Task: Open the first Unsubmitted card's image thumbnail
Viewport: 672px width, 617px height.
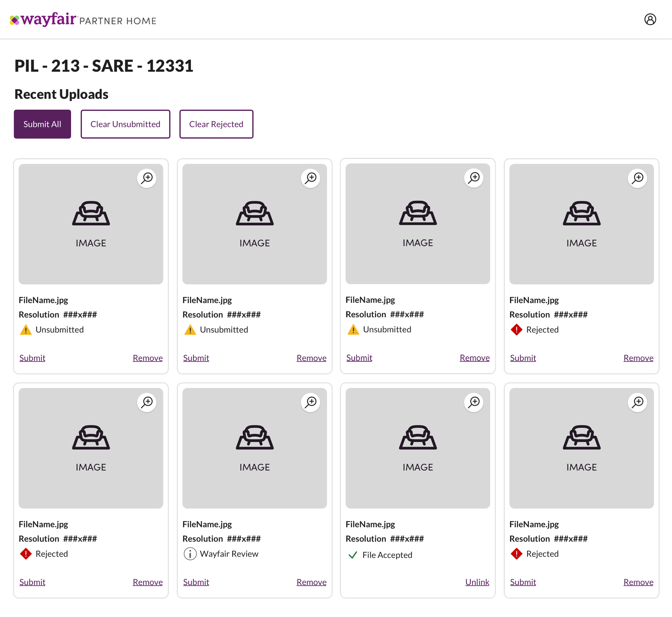Action: pos(91,224)
